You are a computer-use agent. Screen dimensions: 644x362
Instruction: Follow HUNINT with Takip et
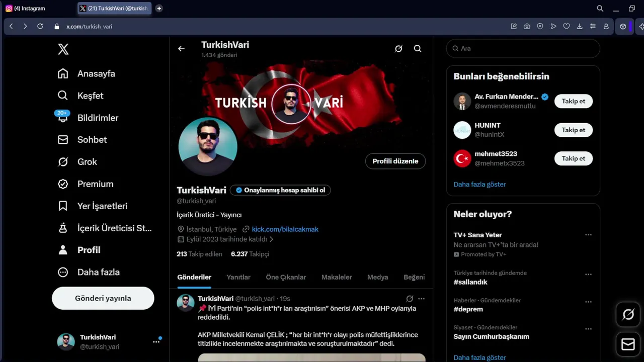click(x=574, y=130)
